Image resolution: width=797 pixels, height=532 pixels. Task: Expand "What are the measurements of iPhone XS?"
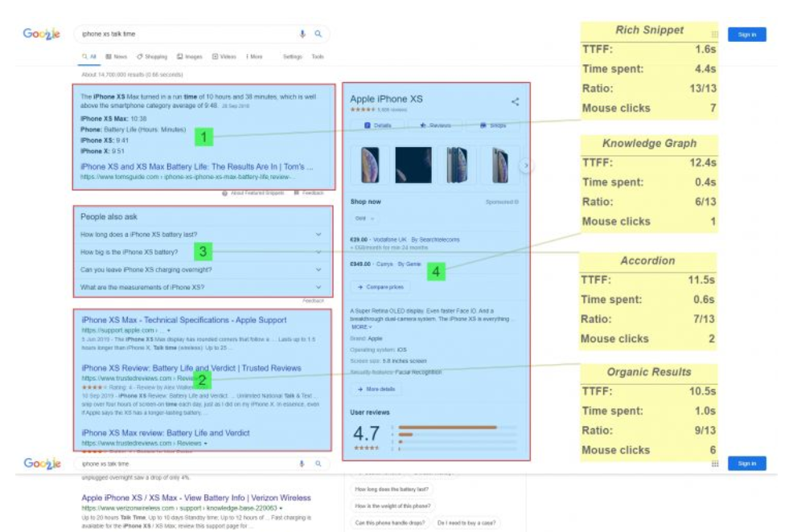point(201,288)
